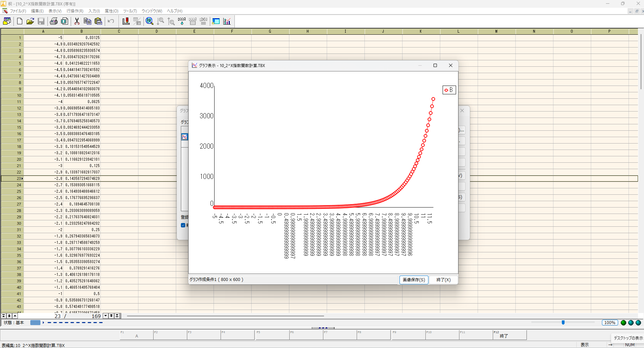Click the single down arrow beside 169
Image resolution: width=644 pixels, height=348 pixels.
pos(106,316)
